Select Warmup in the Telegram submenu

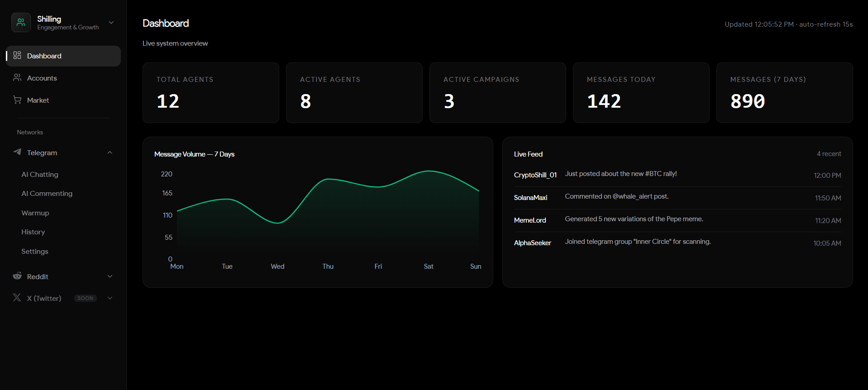tap(35, 213)
